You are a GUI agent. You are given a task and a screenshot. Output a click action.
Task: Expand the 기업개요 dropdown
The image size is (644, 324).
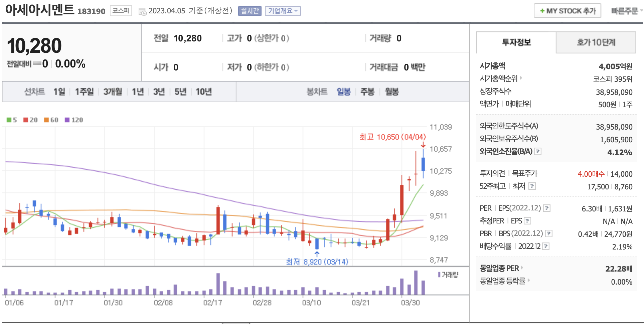click(x=283, y=11)
